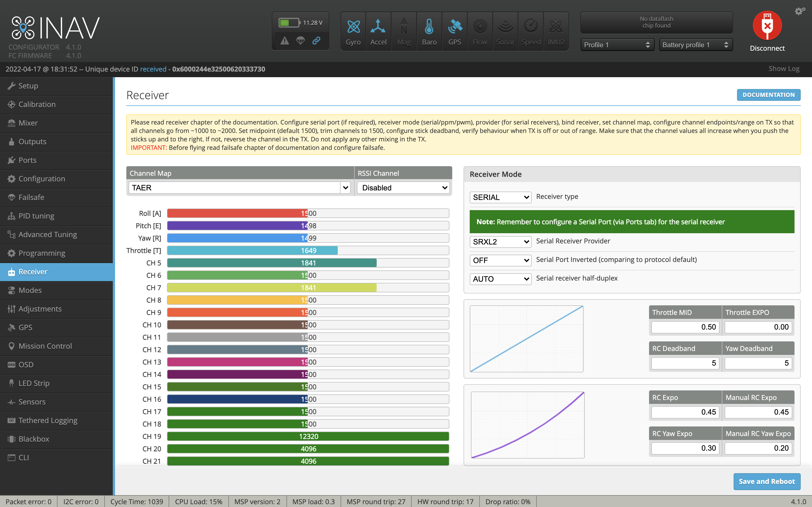
Task: Open the Modes tab in sidebar
Action: pyautogui.click(x=30, y=290)
